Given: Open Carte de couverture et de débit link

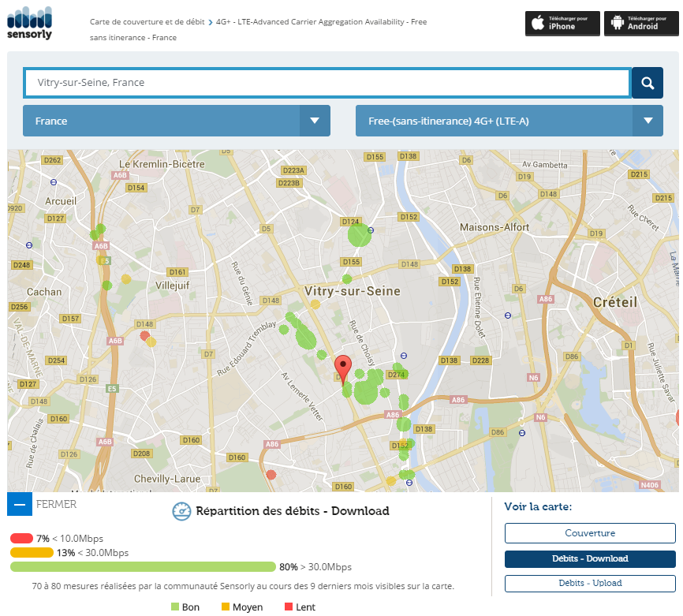Looking at the screenshot, I should click(147, 22).
